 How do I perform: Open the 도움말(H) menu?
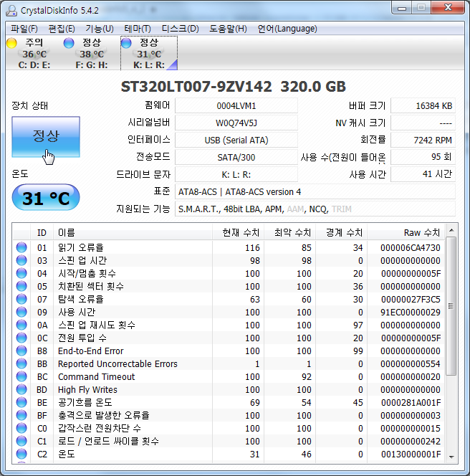click(228, 29)
